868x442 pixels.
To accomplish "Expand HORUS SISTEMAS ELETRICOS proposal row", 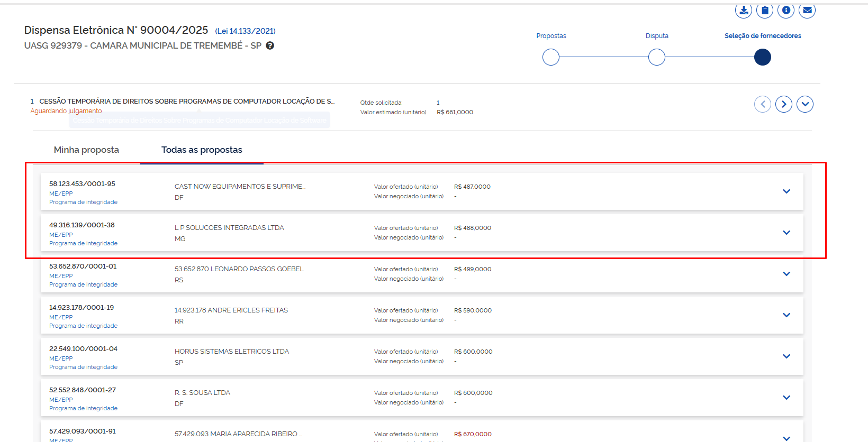I will tap(786, 356).
